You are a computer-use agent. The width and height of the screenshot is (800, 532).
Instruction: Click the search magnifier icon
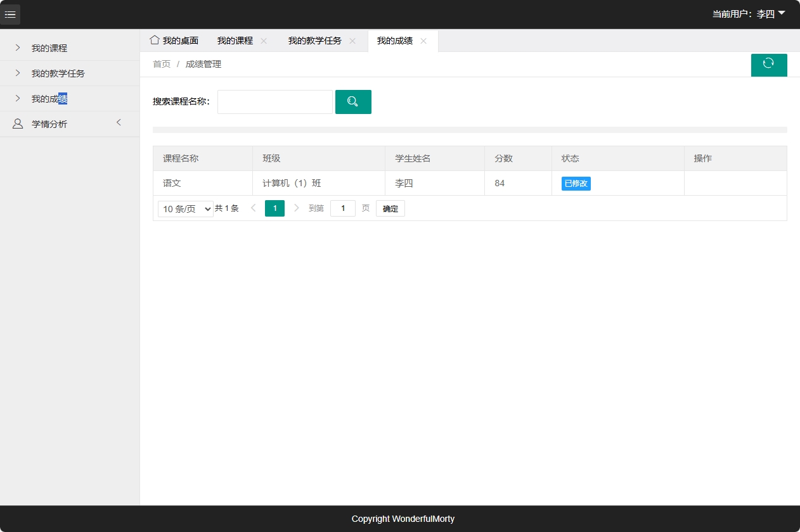352,101
